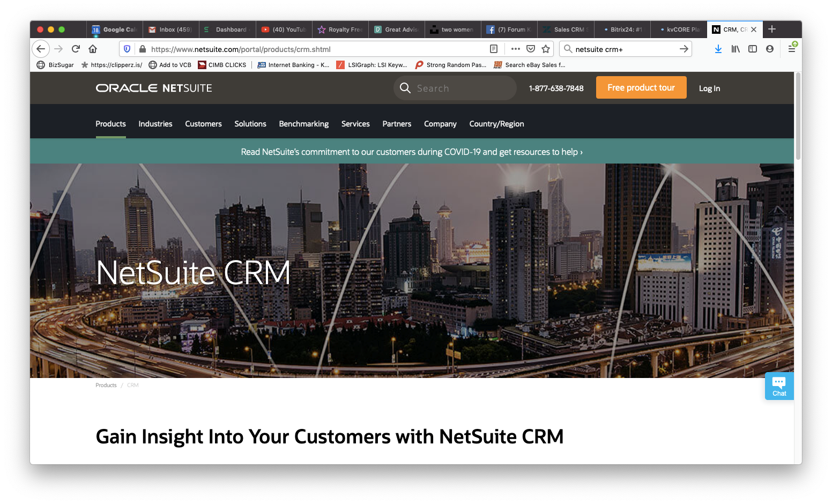Open the downloads arrow icon
Image resolution: width=832 pixels, height=504 pixels.
coord(718,49)
